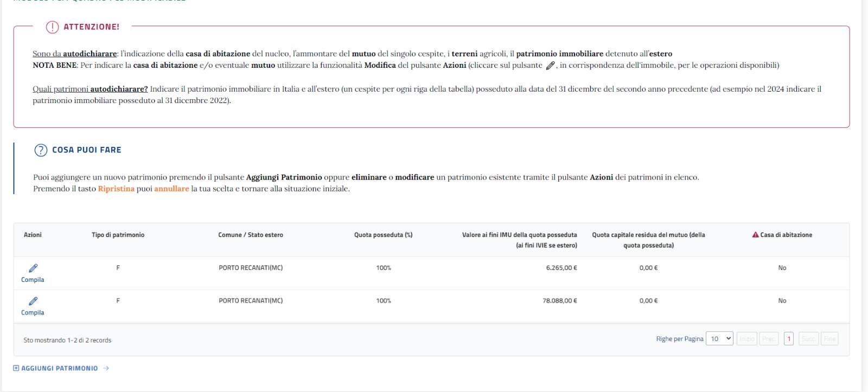Click Quota capitale residua del mutuo header
The image size is (868, 392).
(648, 240)
